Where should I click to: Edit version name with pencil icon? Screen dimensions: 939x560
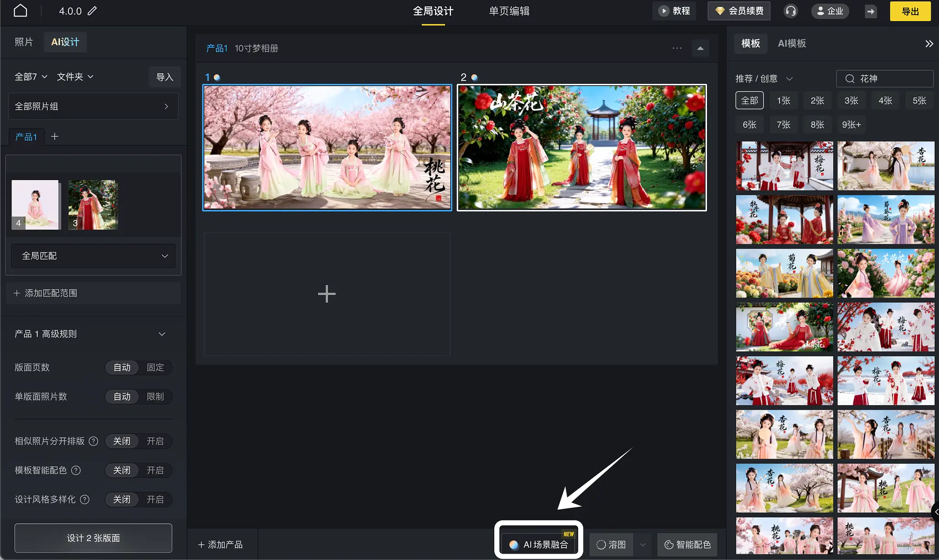pos(92,11)
